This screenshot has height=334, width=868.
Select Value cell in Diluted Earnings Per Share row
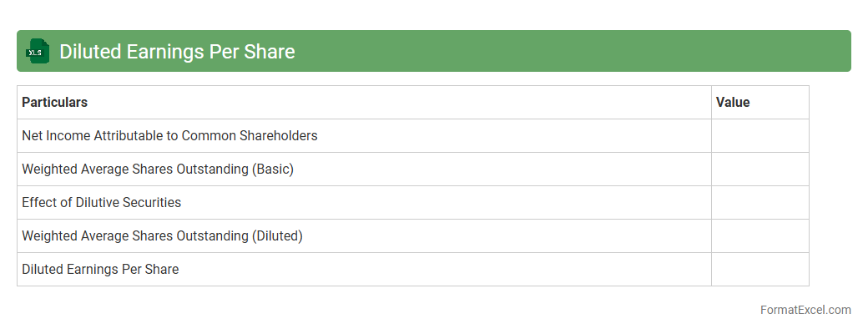(759, 269)
